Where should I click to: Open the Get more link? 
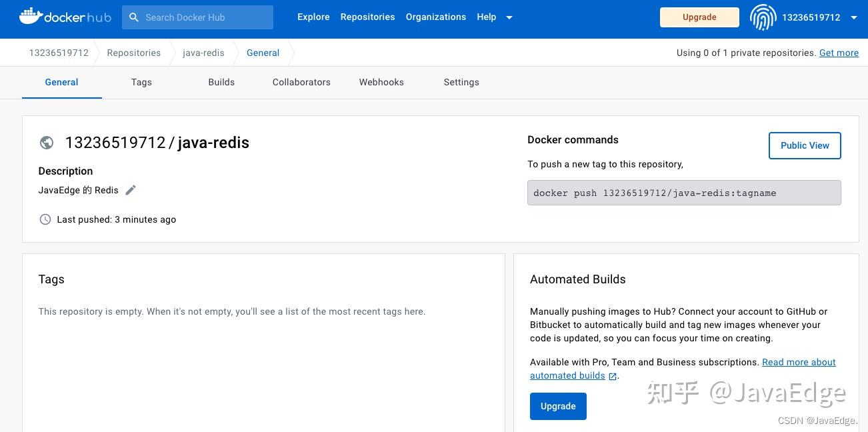(x=839, y=53)
